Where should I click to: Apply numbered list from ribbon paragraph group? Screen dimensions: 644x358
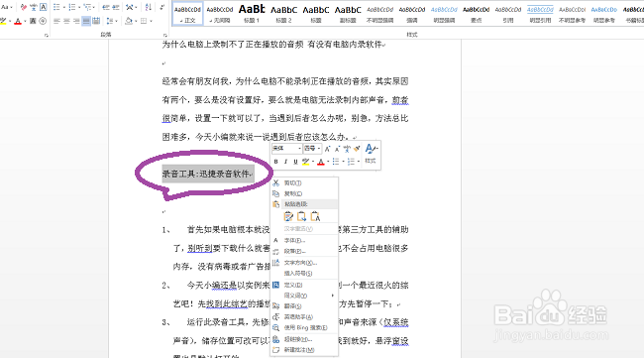click(x=72, y=7)
